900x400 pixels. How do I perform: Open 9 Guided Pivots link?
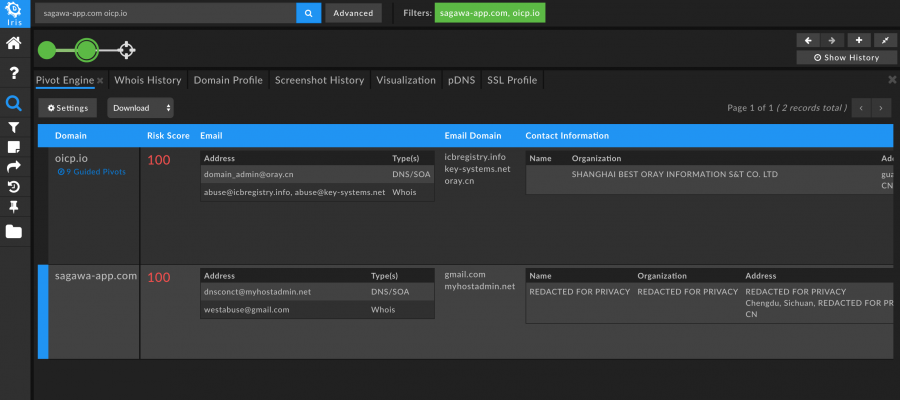pos(92,172)
